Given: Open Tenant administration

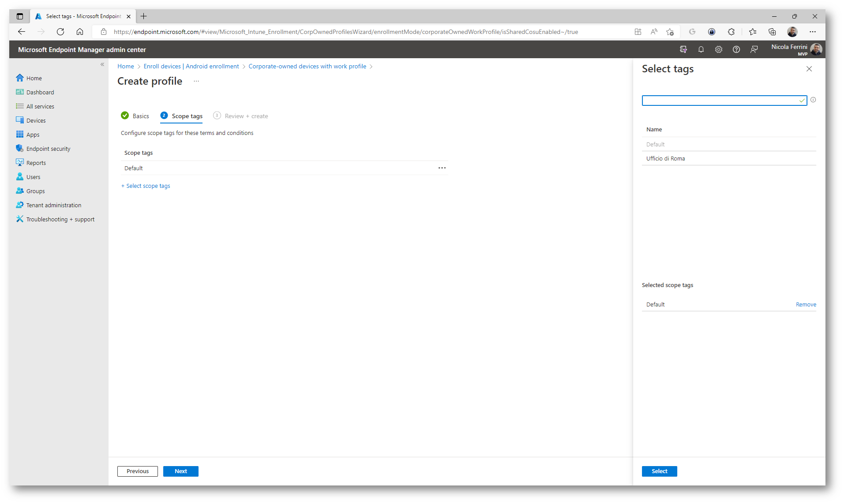Looking at the screenshot, I should [x=49, y=205].
